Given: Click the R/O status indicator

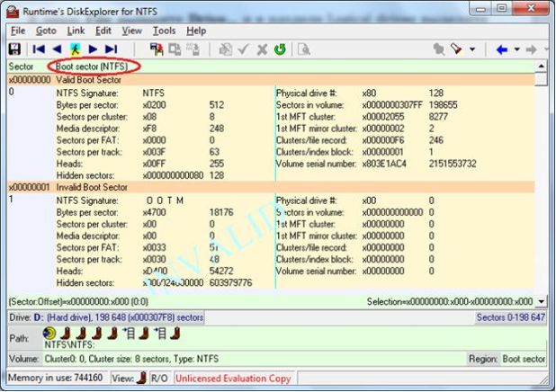Looking at the screenshot, I should [x=159, y=379].
